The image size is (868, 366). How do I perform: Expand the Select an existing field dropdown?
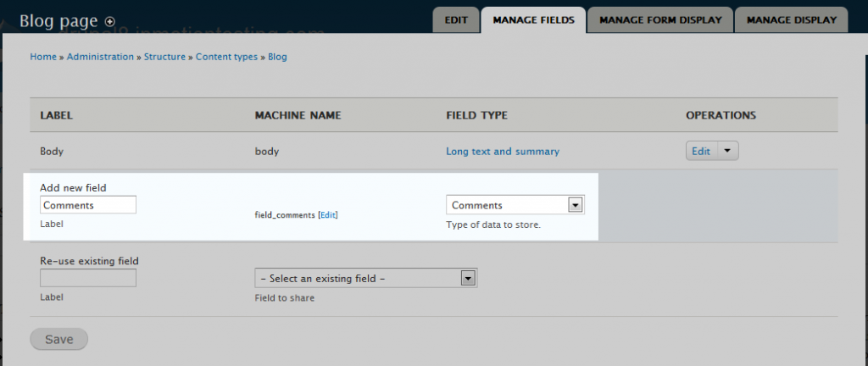365,278
